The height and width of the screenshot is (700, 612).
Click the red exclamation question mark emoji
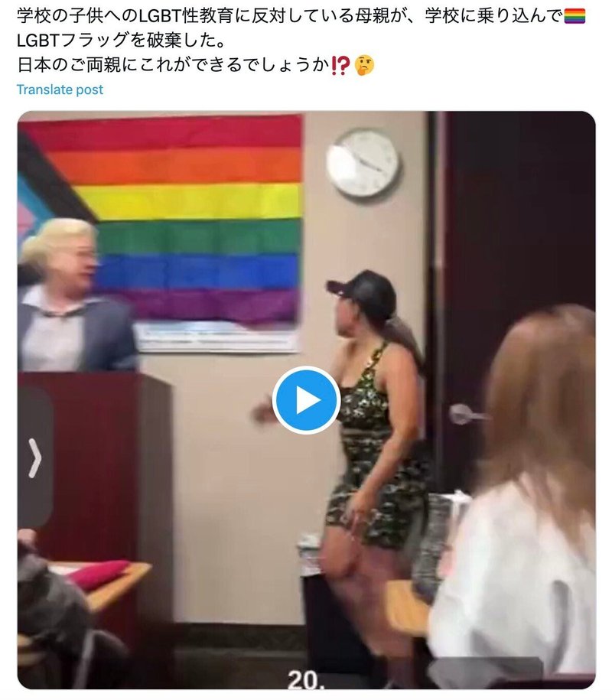coord(340,65)
